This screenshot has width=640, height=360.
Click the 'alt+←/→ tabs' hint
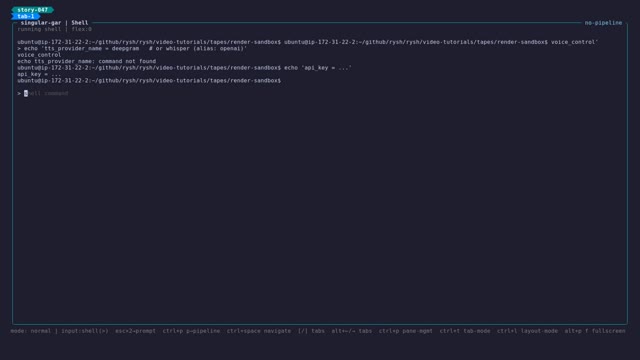(x=351, y=331)
